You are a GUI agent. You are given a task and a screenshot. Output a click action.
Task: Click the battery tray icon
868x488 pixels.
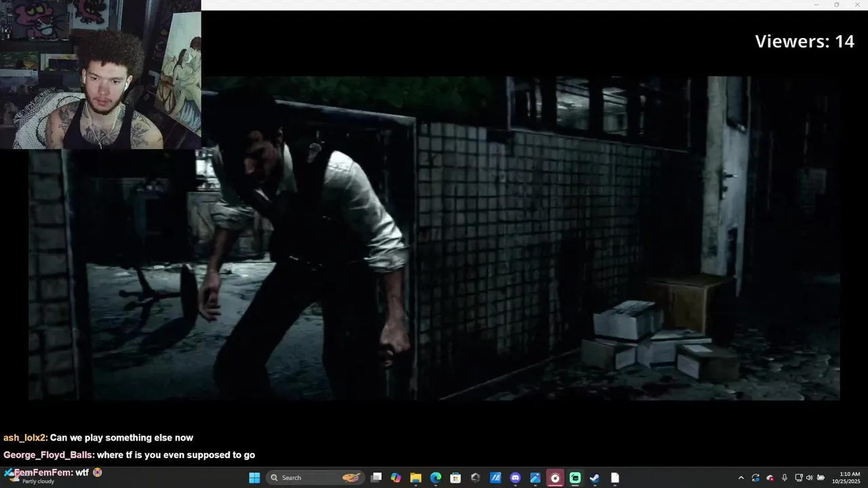(821, 478)
